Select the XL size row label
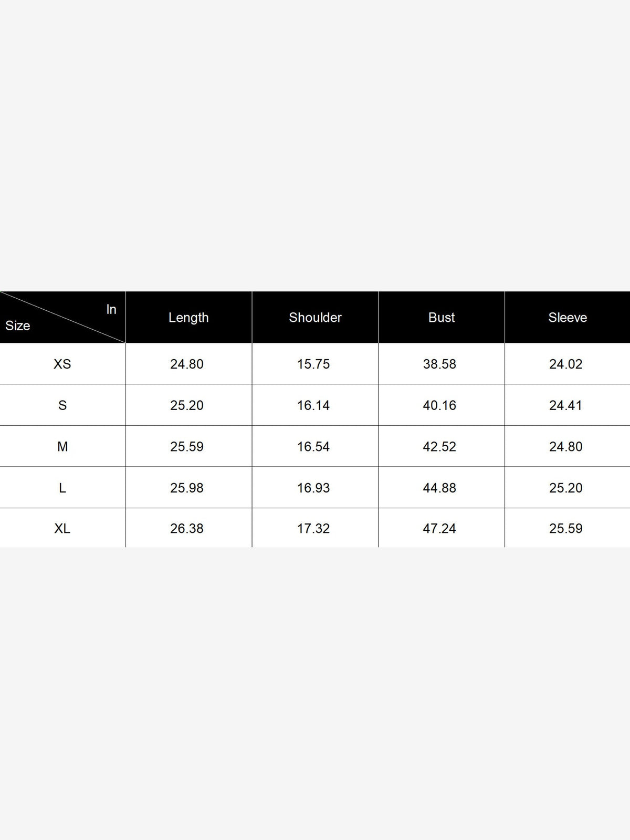This screenshot has height=840, width=630. [62, 529]
